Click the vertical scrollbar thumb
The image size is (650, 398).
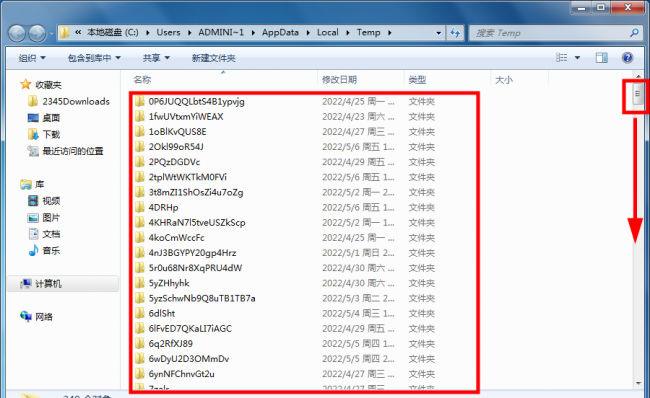point(638,93)
